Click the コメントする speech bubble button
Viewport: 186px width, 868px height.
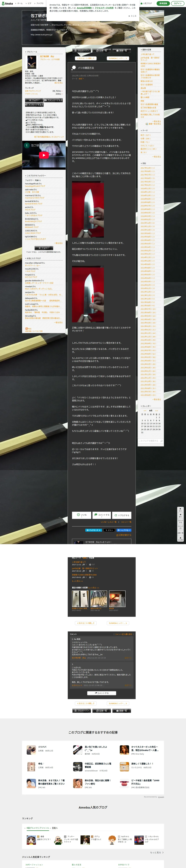tap(102, 515)
